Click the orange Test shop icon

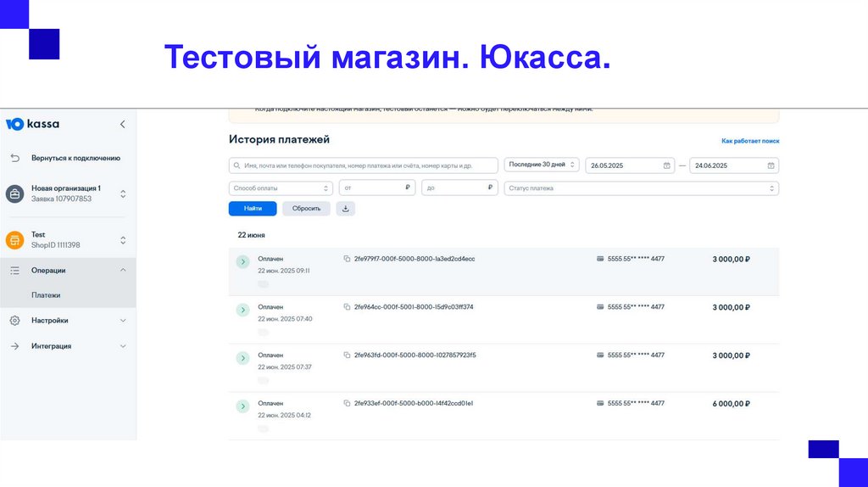tap(15, 240)
